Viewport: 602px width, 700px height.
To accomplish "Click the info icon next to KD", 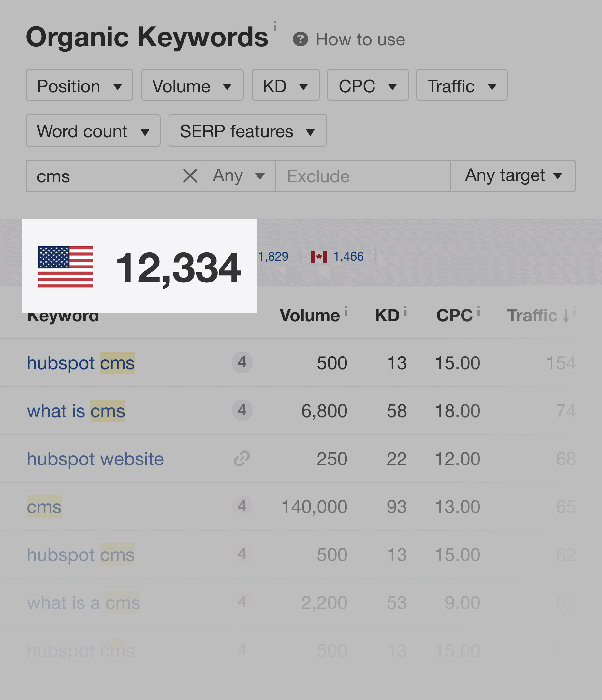I will click(x=405, y=311).
